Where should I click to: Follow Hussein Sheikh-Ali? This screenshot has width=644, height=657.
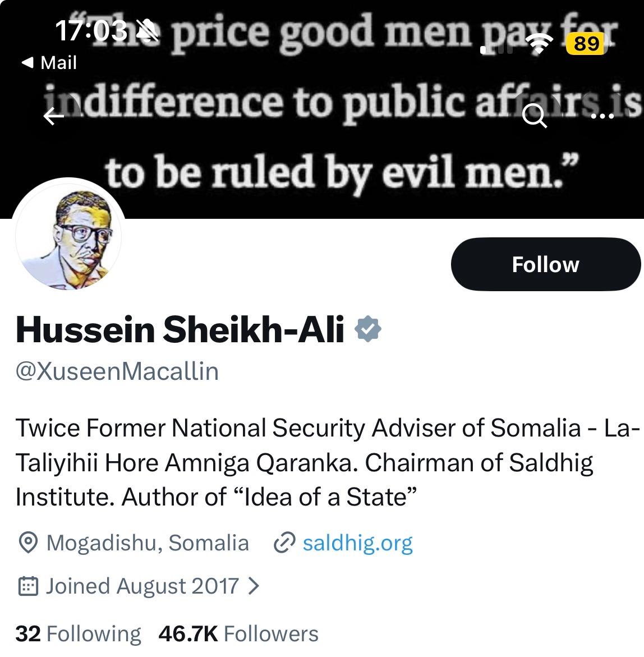pos(545,264)
